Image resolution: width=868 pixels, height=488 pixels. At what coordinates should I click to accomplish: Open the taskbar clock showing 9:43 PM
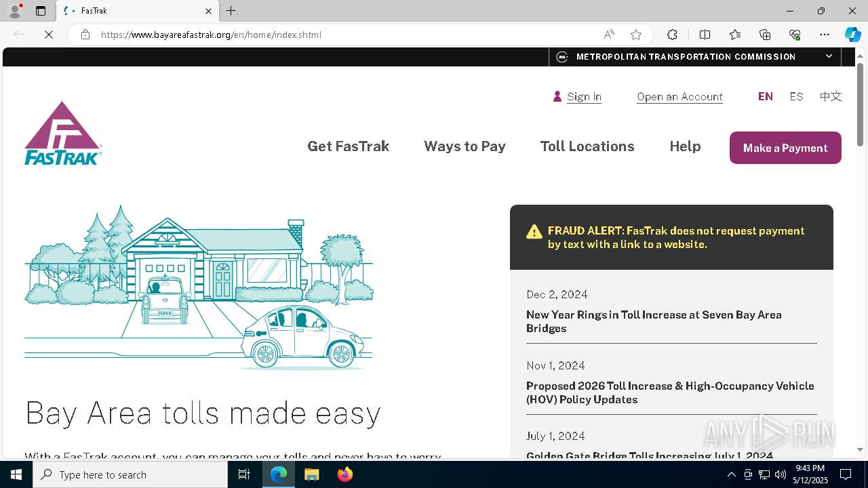click(810, 474)
